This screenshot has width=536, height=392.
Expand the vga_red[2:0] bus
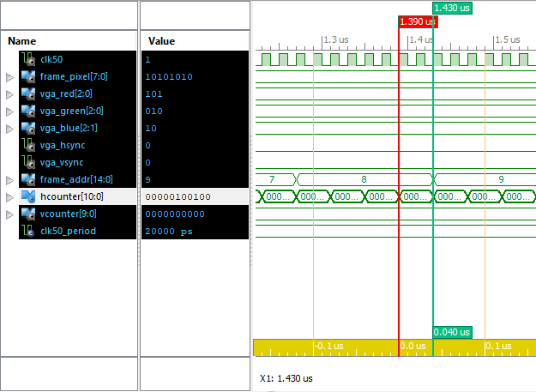[10, 94]
